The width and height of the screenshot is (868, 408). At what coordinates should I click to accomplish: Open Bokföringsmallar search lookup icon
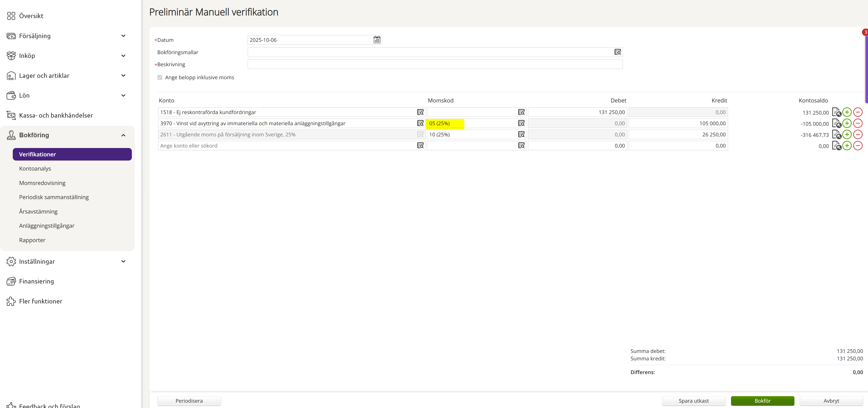(x=617, y=52)
